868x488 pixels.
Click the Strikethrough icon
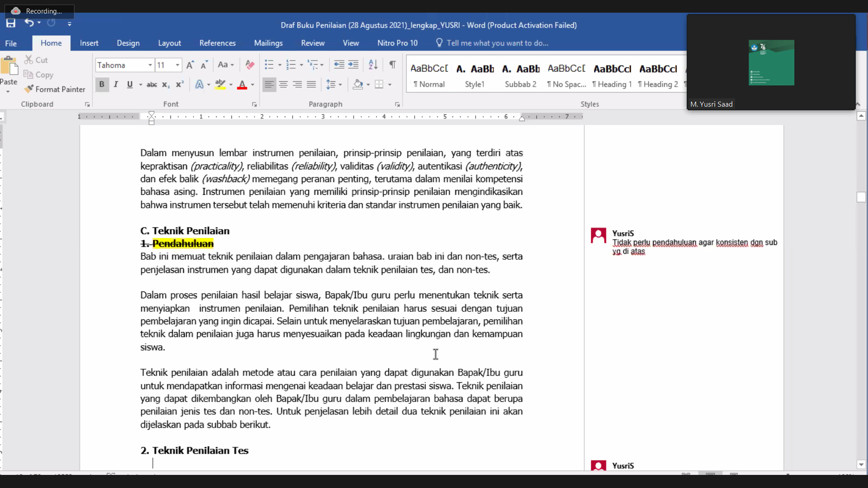[x=152, y=84]
